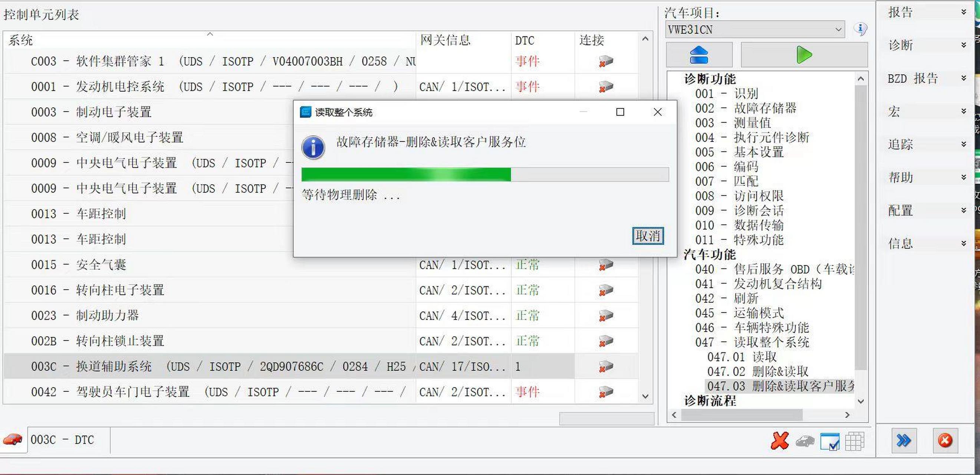This screenshot has width=980, height=475.
Task: Click the connection icon for 002B row
Action: click(x=606, y=341)
